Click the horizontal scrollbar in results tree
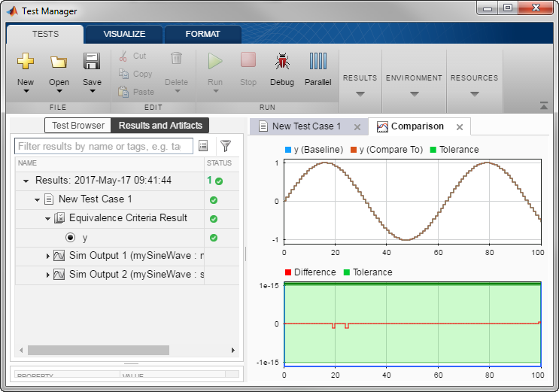 98,350
